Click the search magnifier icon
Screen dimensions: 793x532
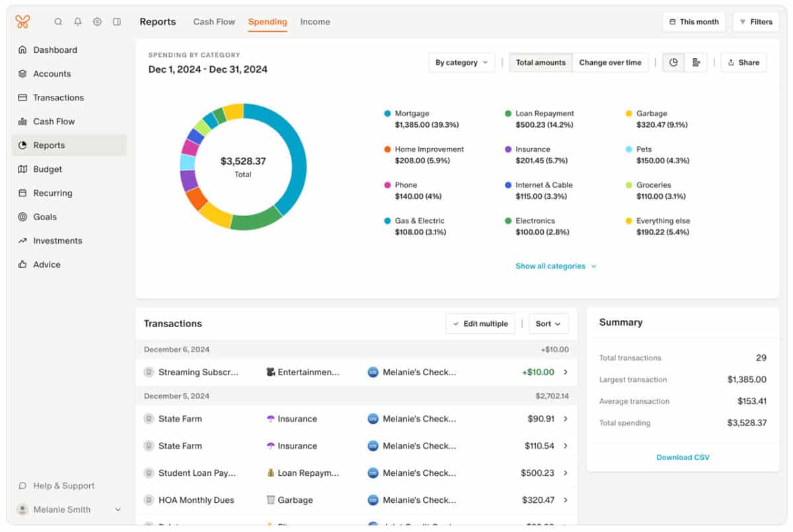point(58,22)
